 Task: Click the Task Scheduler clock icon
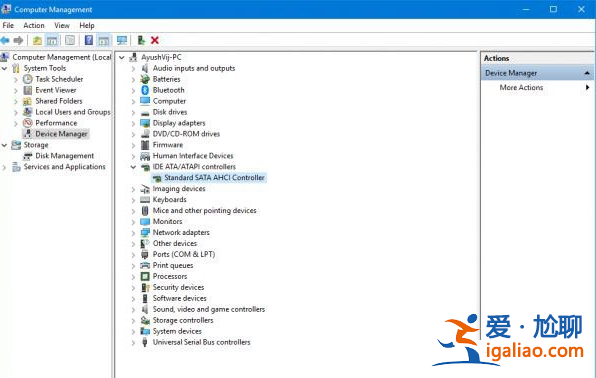click(27, 79)
